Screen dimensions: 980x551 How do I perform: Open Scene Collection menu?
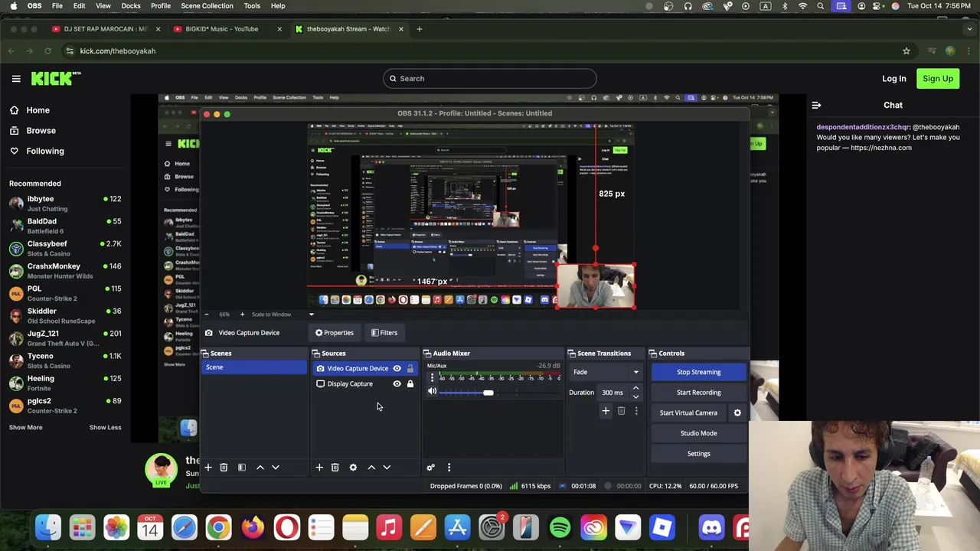pyautogui.click(x=207, y=5)
